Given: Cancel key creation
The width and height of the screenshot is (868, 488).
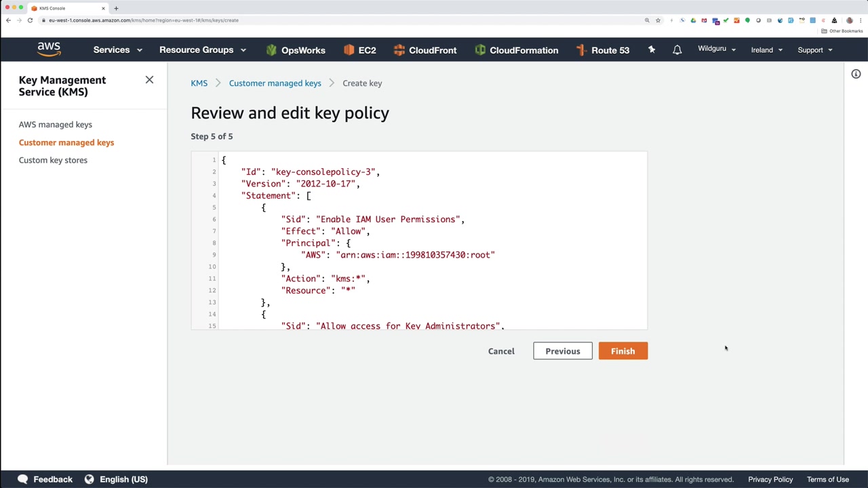Looking at the screenshot, I should [x=501, y=351].
